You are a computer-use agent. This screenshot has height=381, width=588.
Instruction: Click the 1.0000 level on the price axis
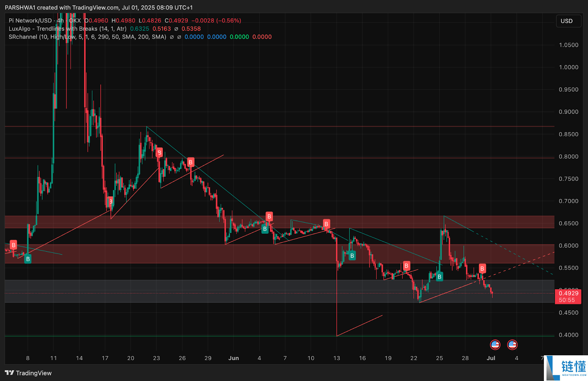click(x=568, y=67)
